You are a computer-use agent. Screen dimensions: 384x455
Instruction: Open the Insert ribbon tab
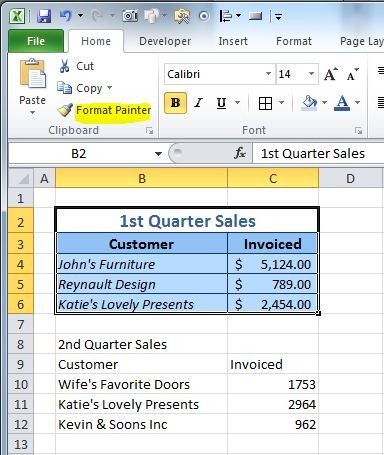233,41
